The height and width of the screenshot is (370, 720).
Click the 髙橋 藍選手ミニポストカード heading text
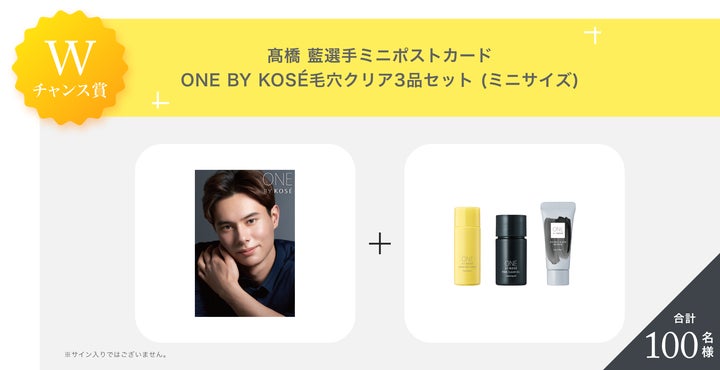click(x=379, y=56)
